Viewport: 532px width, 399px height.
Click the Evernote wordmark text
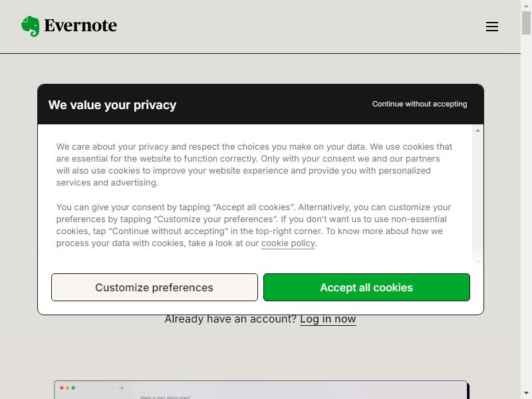80,25
